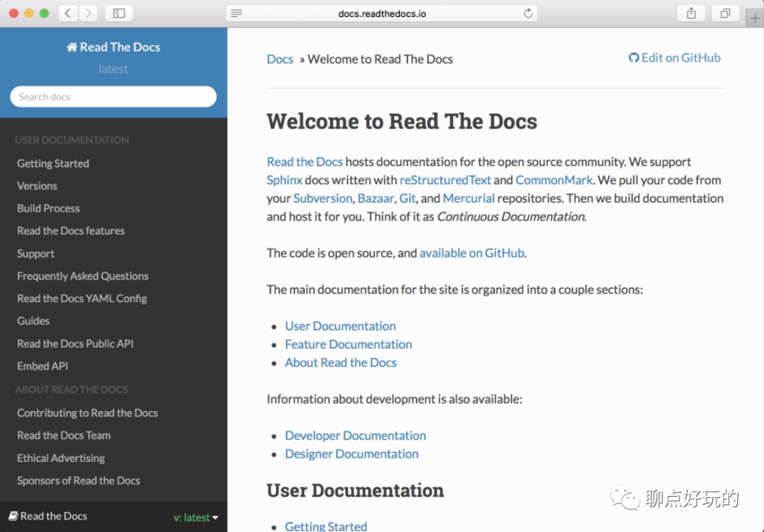Image resolution: width=764 pixels, height=532 pixels.
Task: Follow the reStructuredText link
Action: click(x=446, y=180)
